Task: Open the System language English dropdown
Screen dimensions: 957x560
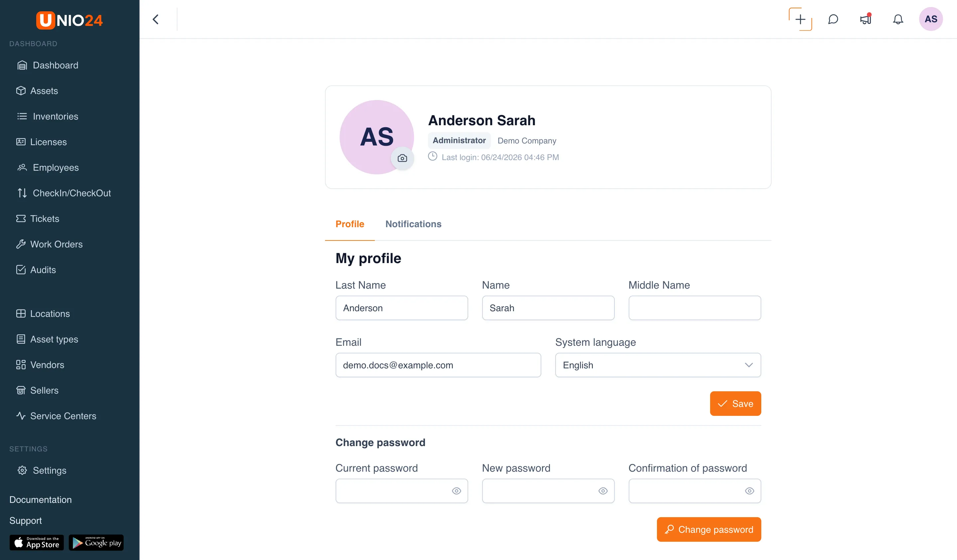Action: pos(658,365)
